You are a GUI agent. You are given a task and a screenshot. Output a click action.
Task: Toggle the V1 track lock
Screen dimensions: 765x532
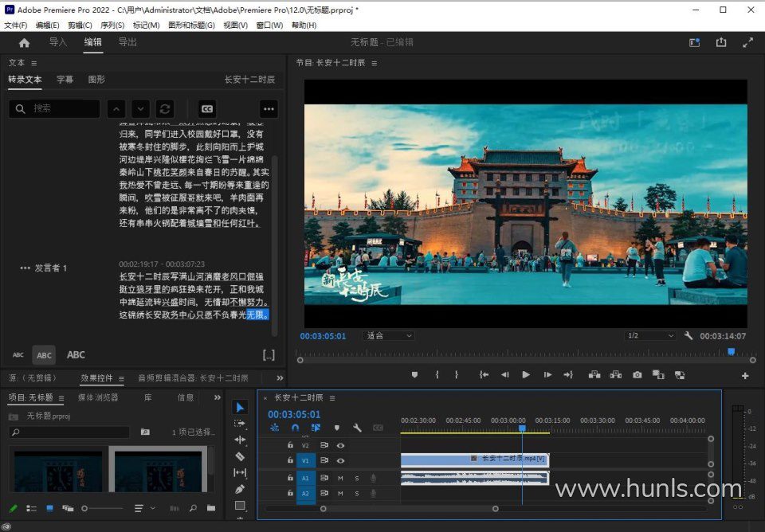pyautogui.click(x=290, y=460)
